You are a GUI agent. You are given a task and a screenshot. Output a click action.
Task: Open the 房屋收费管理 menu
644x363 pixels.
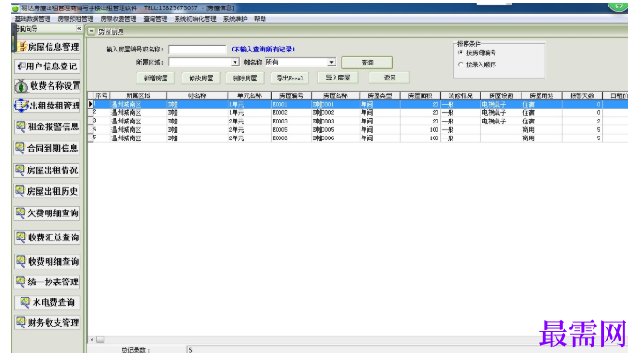(x=119, y=19)
